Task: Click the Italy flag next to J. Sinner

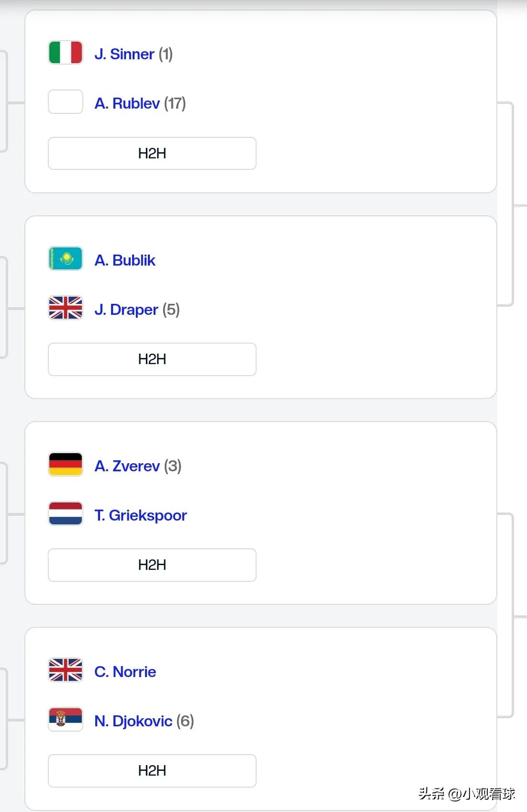Action: point(66,53)
